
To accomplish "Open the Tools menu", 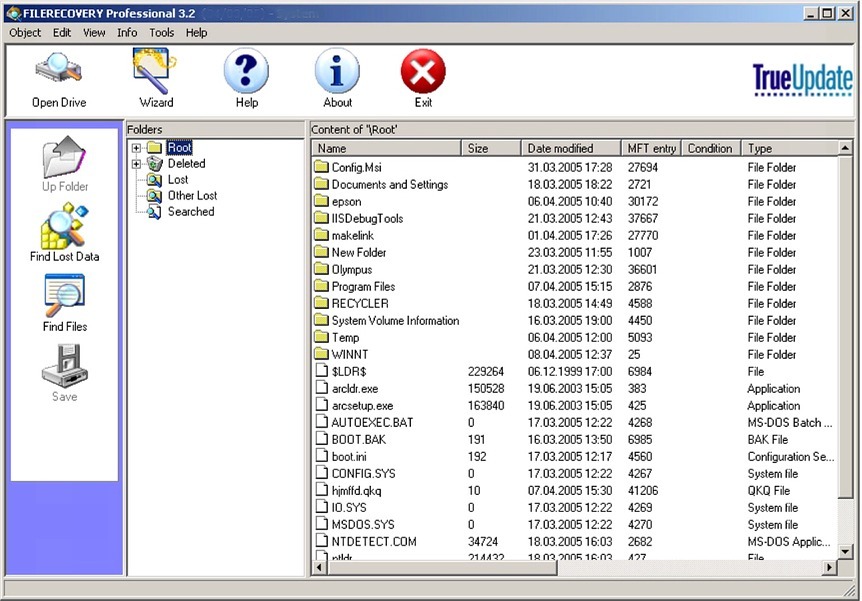I will pyautogui.click(x=162, y=32).
